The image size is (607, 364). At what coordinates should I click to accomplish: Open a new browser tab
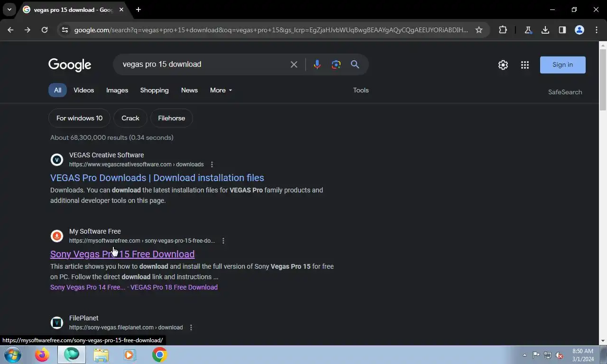click(138, 9)
